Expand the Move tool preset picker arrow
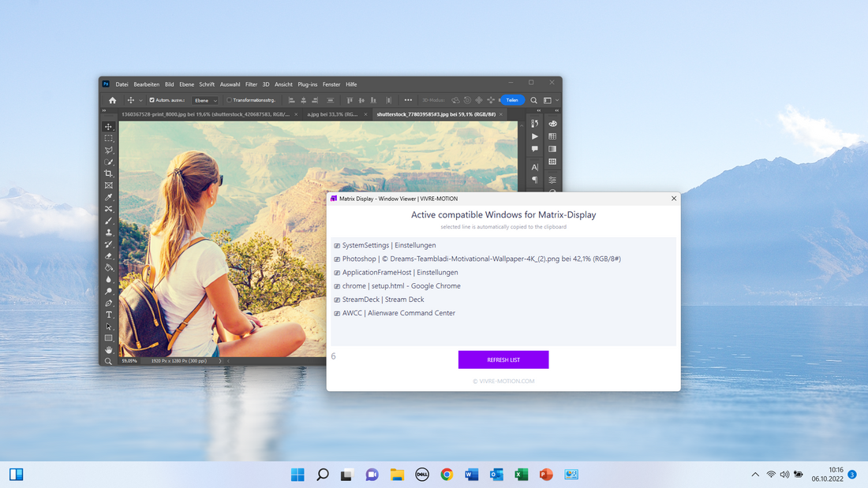 (141, 100)
